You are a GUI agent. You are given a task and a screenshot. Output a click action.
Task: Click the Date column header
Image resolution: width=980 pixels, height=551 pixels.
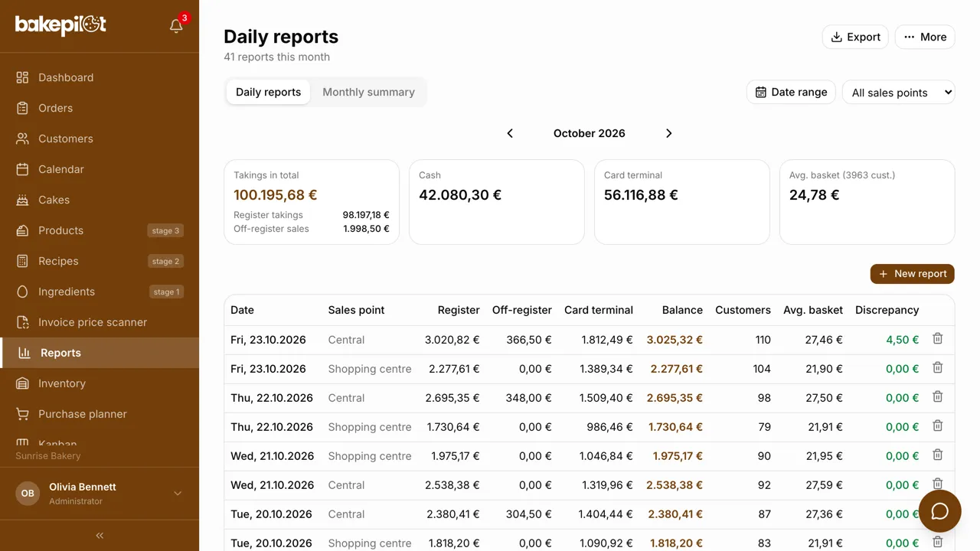pyautogui.click(x=242, y=310)
